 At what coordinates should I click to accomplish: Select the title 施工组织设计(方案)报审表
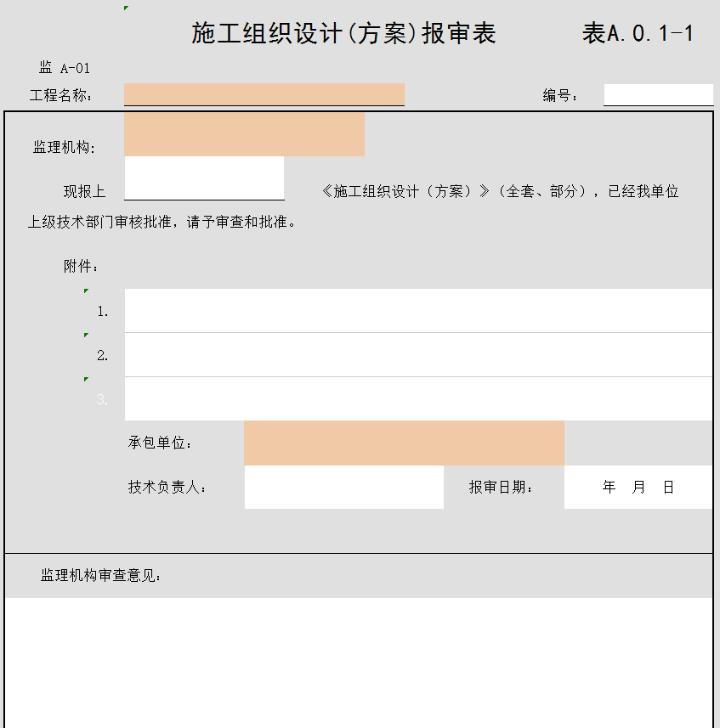344,33
